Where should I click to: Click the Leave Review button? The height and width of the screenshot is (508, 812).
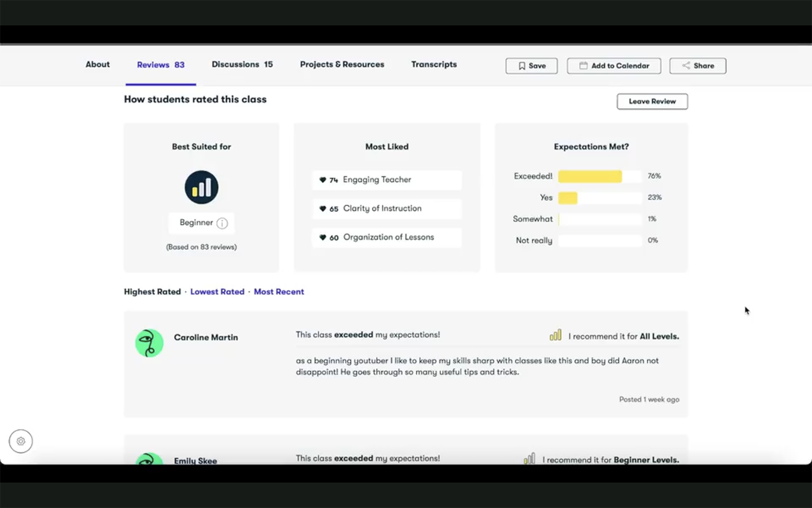(652, 101)
